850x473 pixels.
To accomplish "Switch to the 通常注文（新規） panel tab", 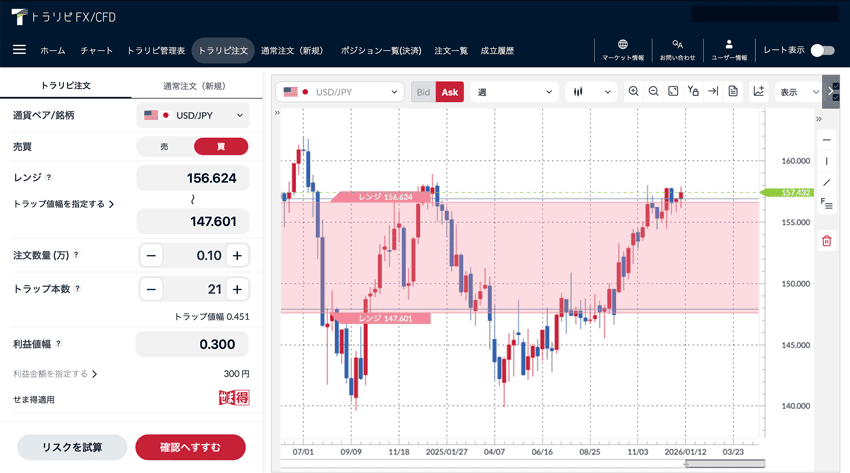I will point(197,86).
